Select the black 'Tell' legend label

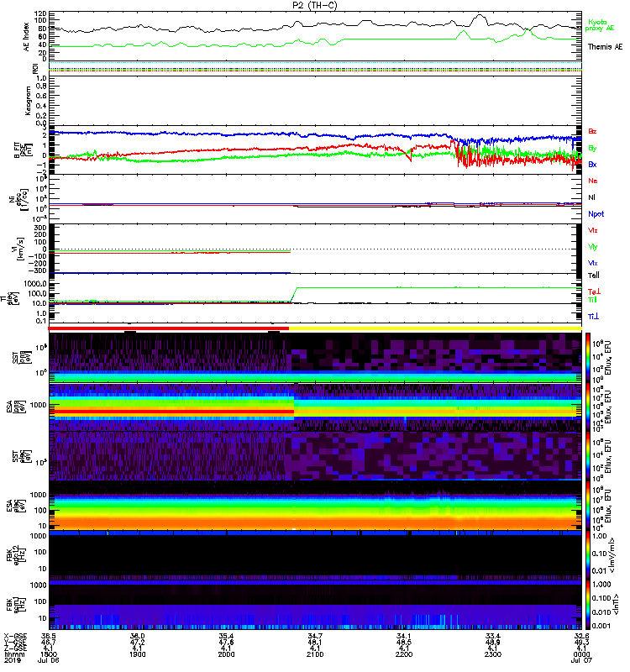[594, 276]
